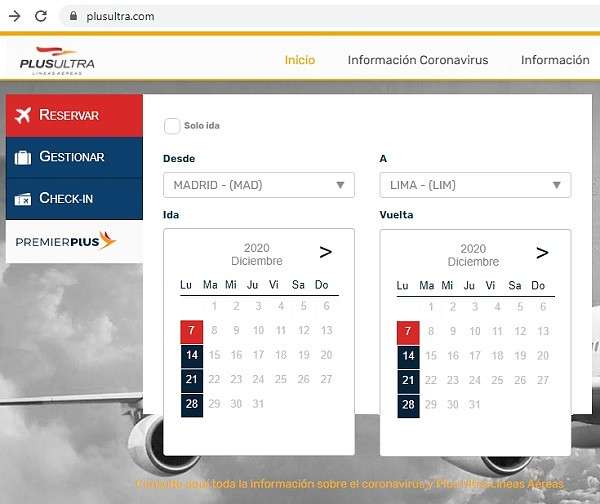Open the Inicio menu item

click(x=300, y=60)
